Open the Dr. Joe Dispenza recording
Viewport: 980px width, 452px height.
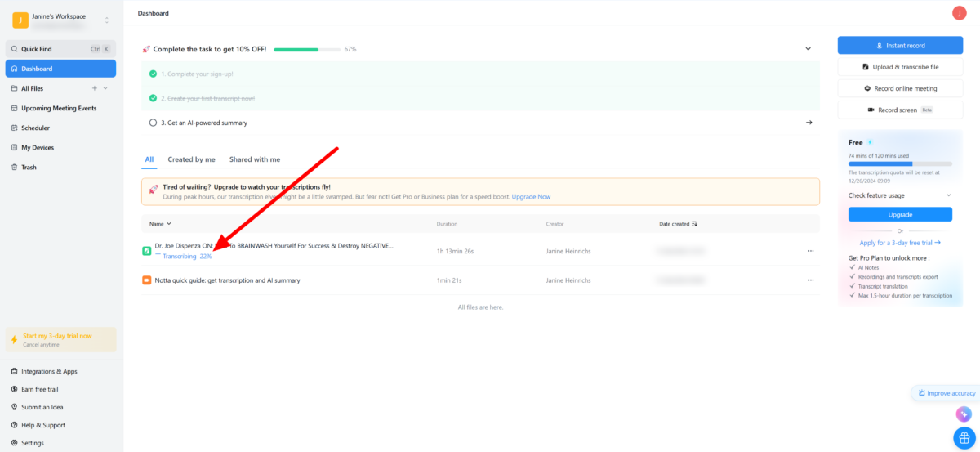274,245
